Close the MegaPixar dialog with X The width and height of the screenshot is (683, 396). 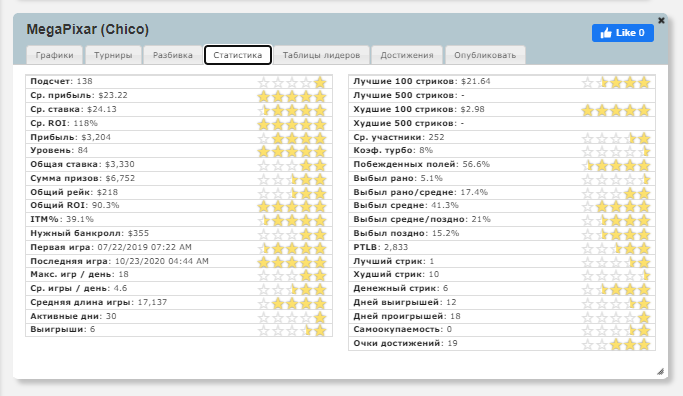[x=661, y=20]
